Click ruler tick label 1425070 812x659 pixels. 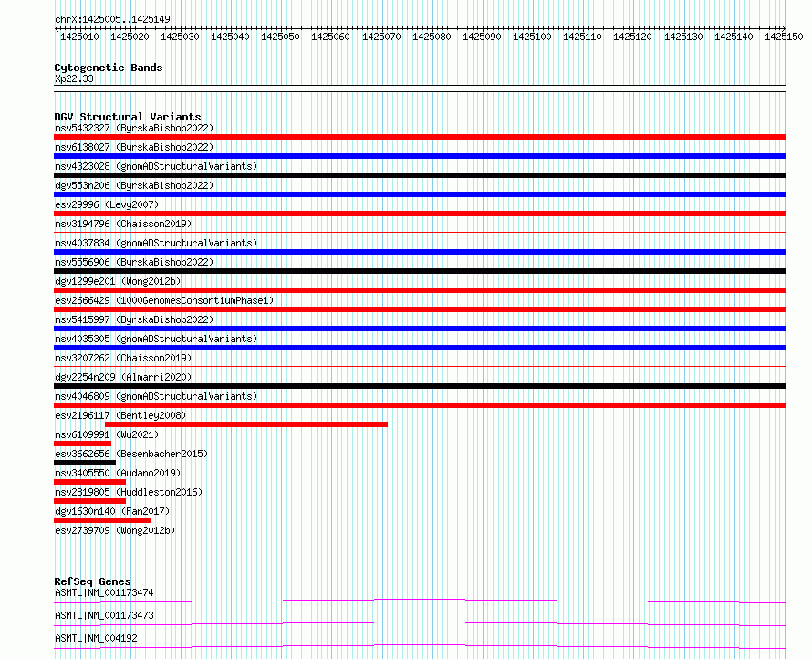[381, 37]
